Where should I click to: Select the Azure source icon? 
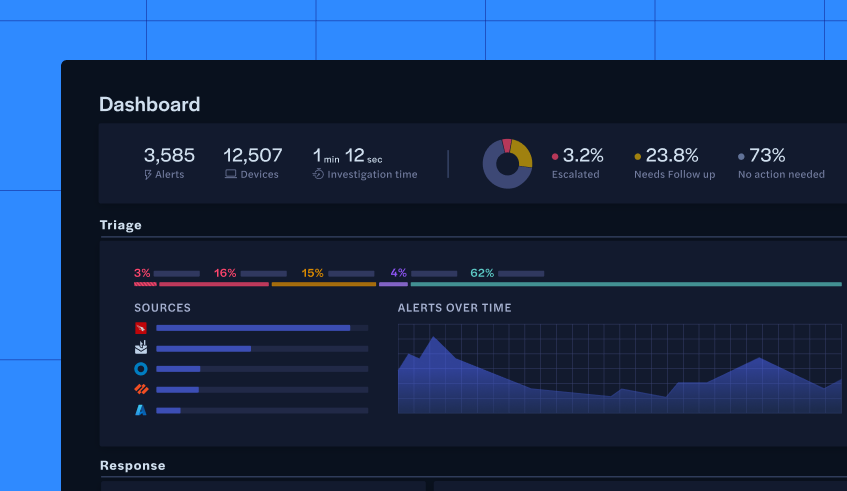pos(141,410)
